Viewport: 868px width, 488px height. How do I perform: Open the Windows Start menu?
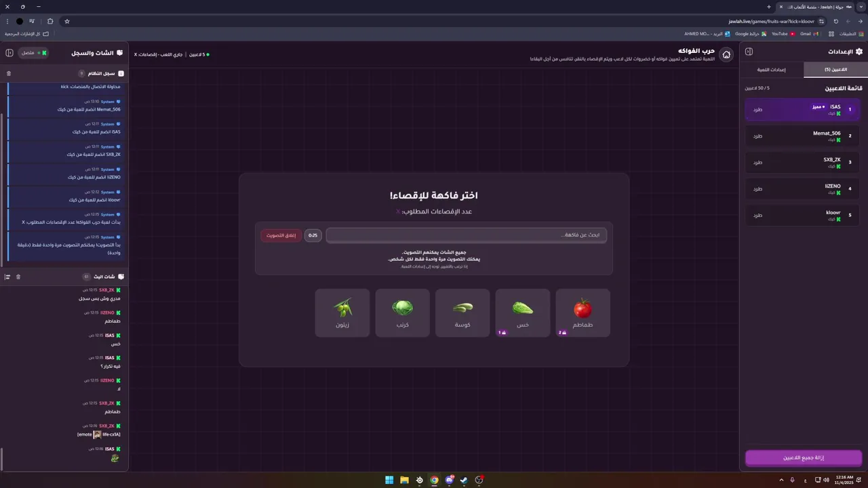click(389, 480)
